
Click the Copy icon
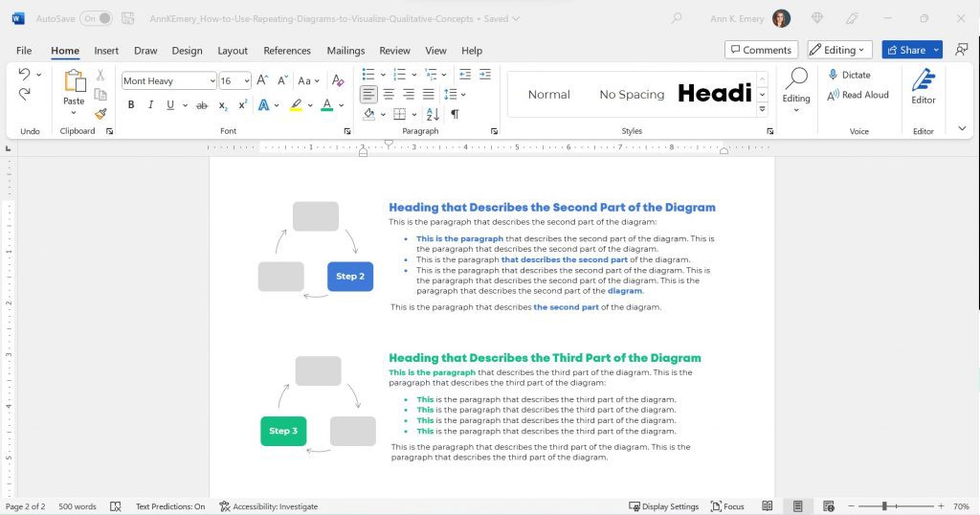pyautogui.click(x=100, y=95)
